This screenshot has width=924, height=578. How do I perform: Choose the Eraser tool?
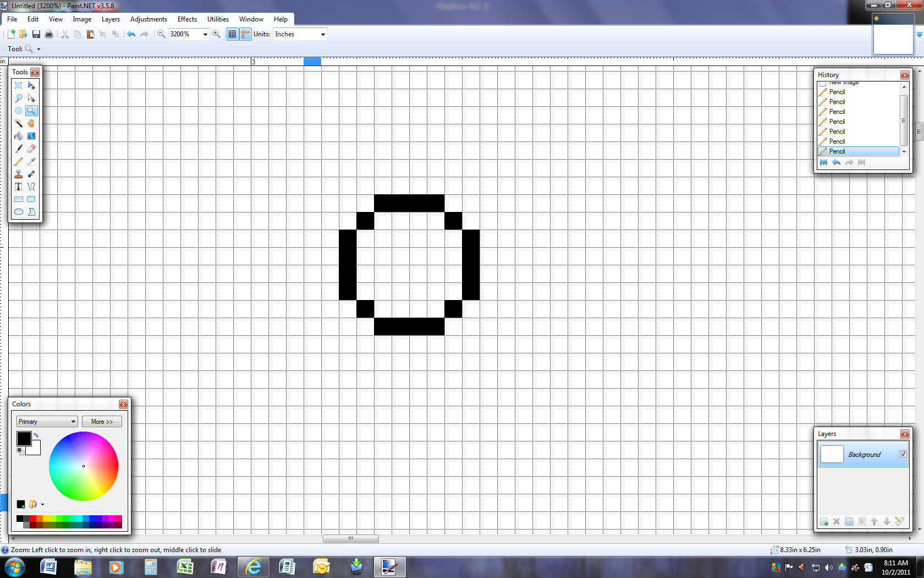(x=31, y=149)
